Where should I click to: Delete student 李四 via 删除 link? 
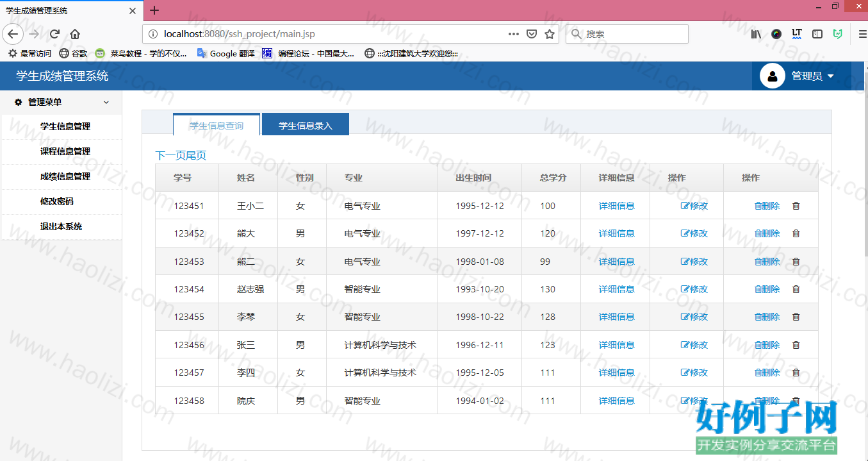767,373
